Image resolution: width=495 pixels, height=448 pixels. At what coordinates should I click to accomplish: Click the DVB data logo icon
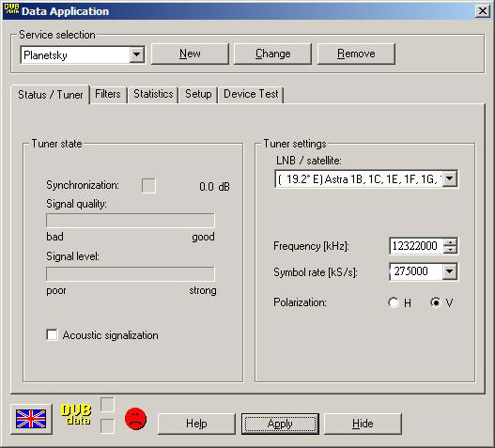(x=76, y=414)
